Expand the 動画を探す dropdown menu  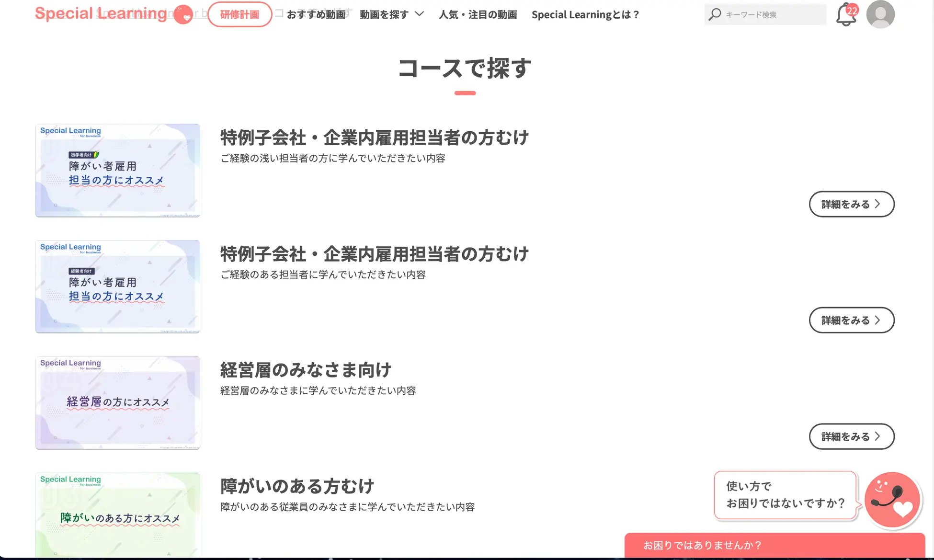pos(391,14)
